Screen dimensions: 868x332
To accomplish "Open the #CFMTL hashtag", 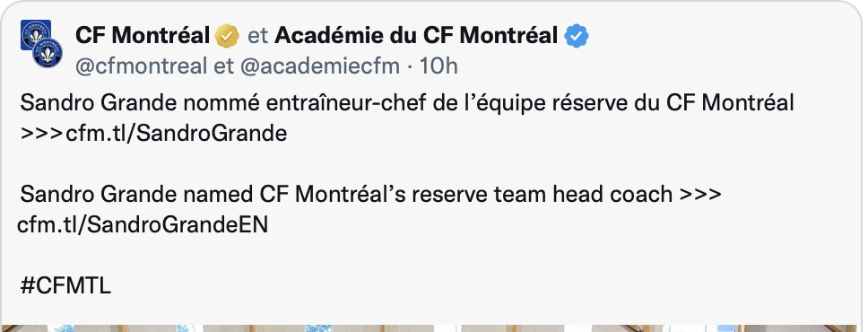I will (x=65, y=286).
